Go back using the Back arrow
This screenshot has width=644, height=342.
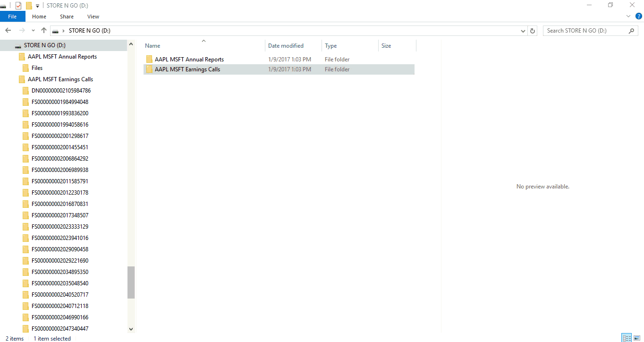tap(8, 31)
